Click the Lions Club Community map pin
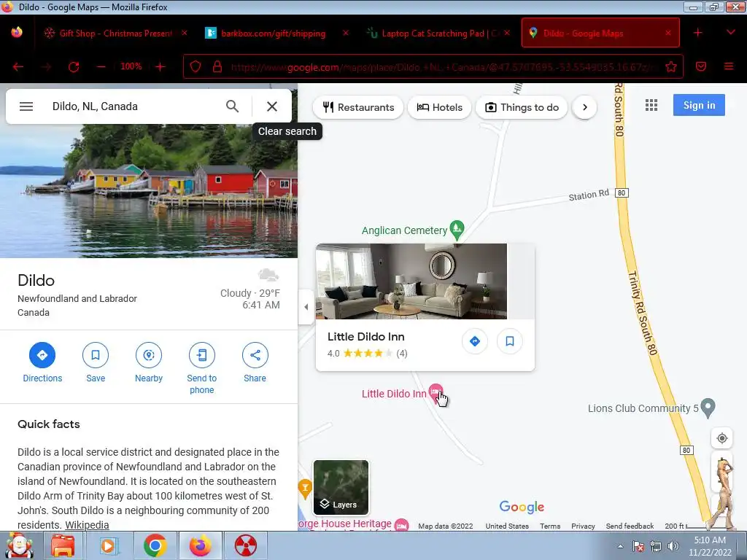This screenshot has height=560, width=747. [708, 408]
